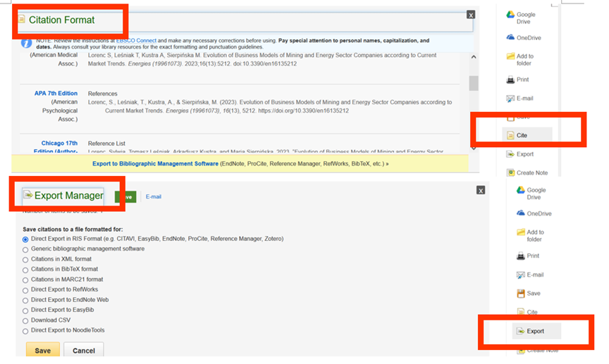Click 'Reference List' label in Chicago row
The width and height of the screenshot is (609, 364).
pyautogui.click(x=106, y=143)
